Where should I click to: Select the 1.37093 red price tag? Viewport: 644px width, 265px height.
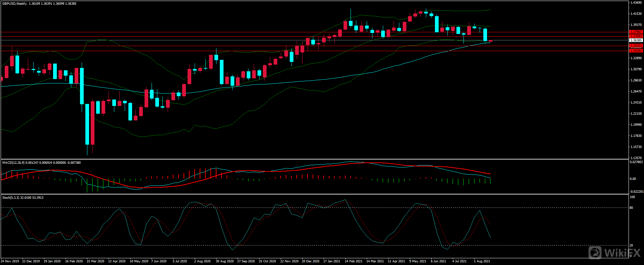636,36
